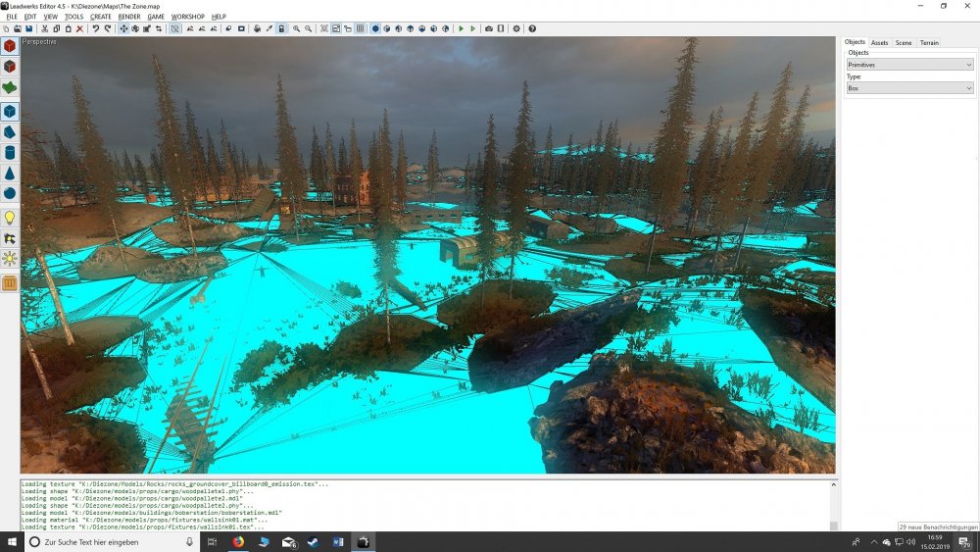Redo the last undone action
This screenshot has height=552, width=980.
click(108, 28)
